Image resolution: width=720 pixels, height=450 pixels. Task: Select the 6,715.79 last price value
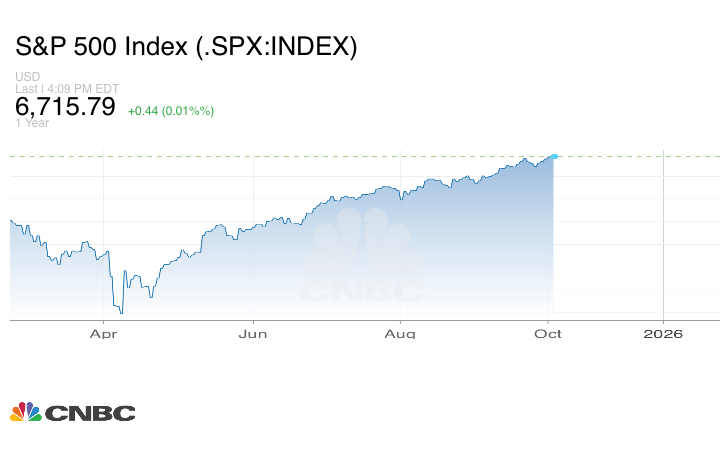click(x=66, y=106)
